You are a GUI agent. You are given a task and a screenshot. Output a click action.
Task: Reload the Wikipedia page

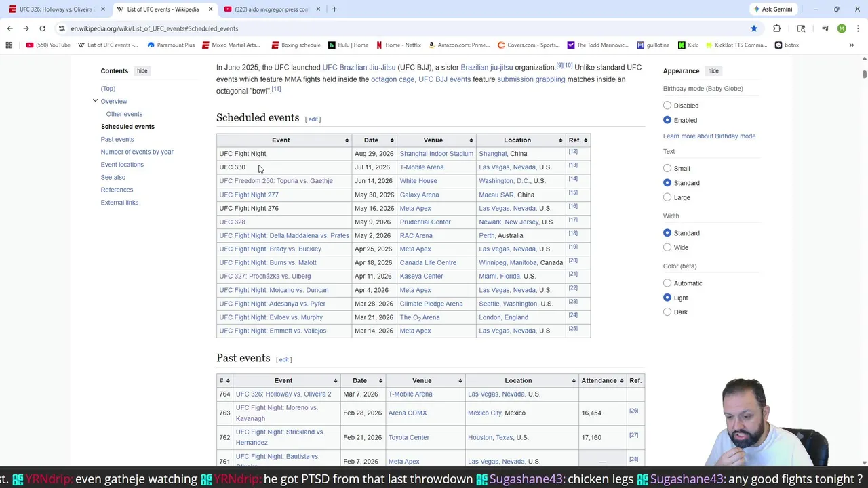click(42, 28)
